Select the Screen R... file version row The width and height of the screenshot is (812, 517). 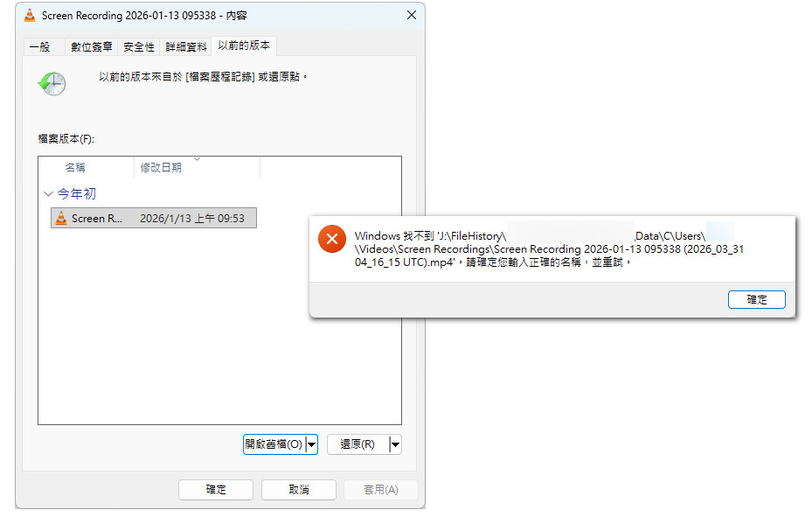(x=154, y=218)
